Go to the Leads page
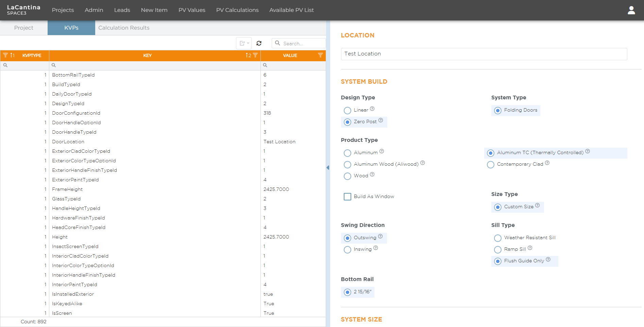 pyautogui.click(x=122, y=10)
